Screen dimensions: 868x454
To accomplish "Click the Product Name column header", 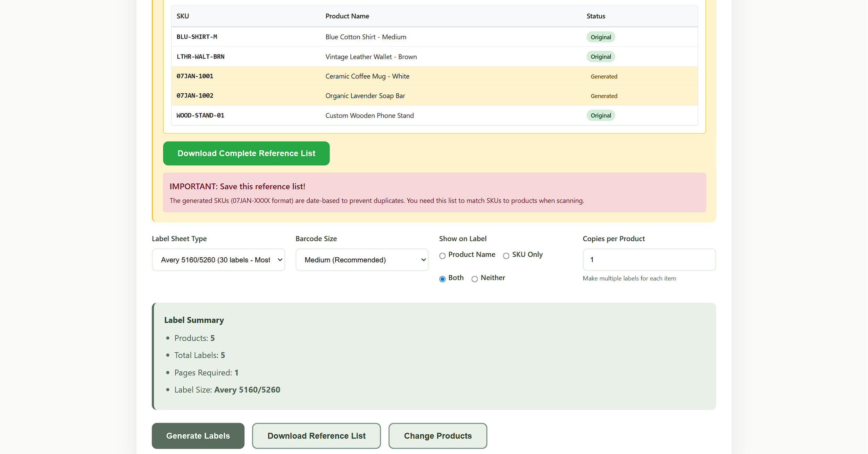I will (x=347, y=16).
